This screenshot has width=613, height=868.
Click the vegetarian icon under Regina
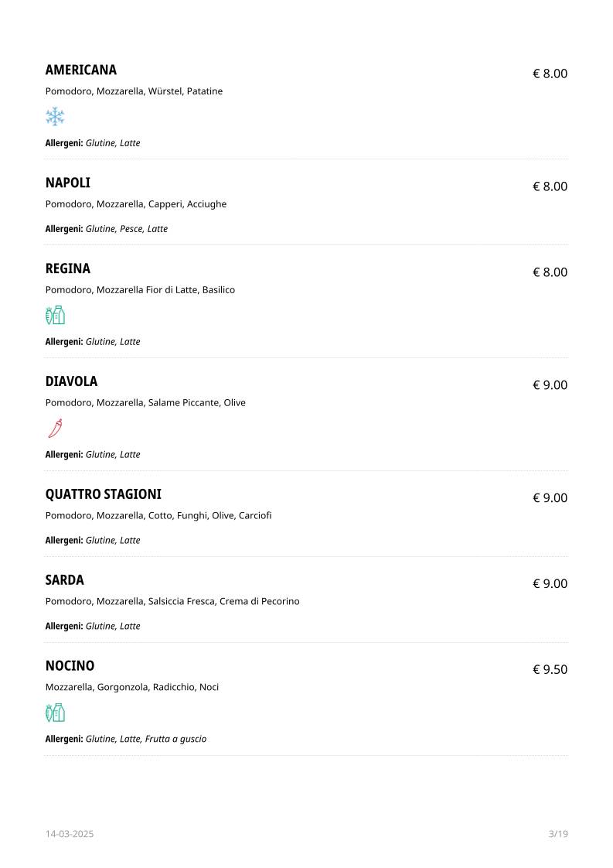coord(55,315)
